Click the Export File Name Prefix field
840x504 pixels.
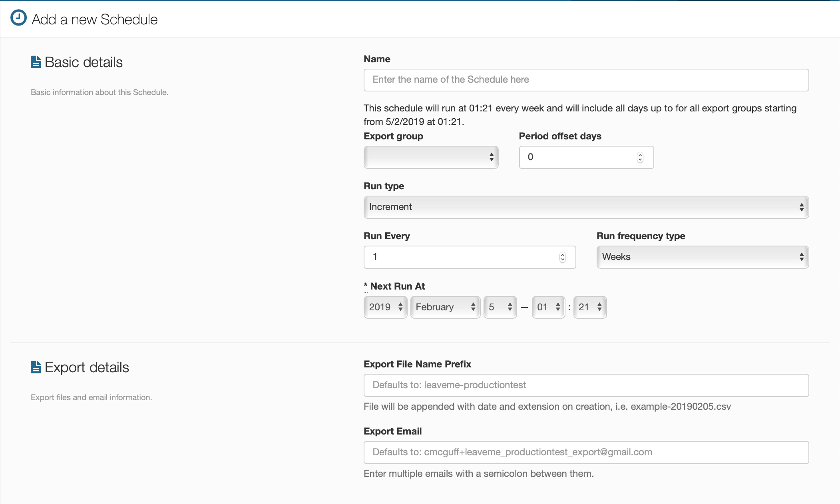586,385
